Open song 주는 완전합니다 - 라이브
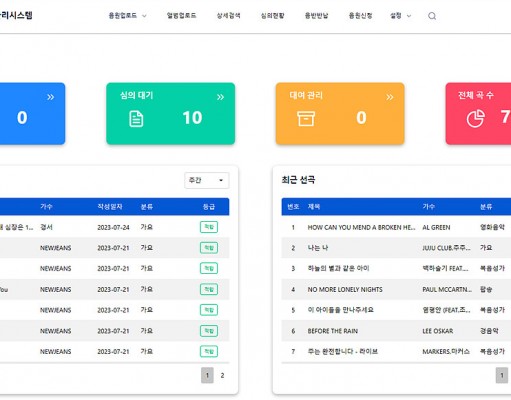Image resolution: width=511 pixels, height=400 pixels. pos(343,352)
